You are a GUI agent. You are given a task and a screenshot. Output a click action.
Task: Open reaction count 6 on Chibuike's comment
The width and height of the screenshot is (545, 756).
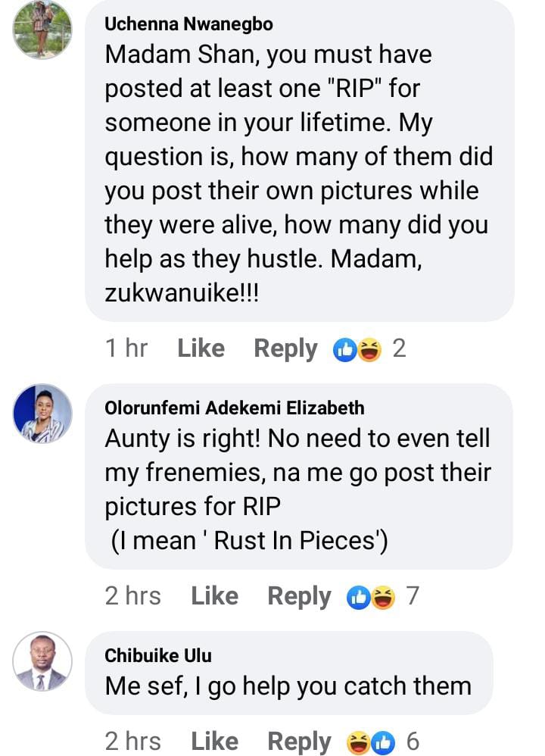[413, 741]
